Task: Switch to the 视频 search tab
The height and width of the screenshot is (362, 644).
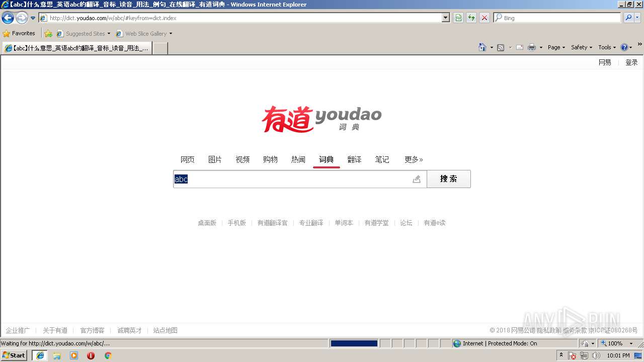Action: click(x=243, y=159)
